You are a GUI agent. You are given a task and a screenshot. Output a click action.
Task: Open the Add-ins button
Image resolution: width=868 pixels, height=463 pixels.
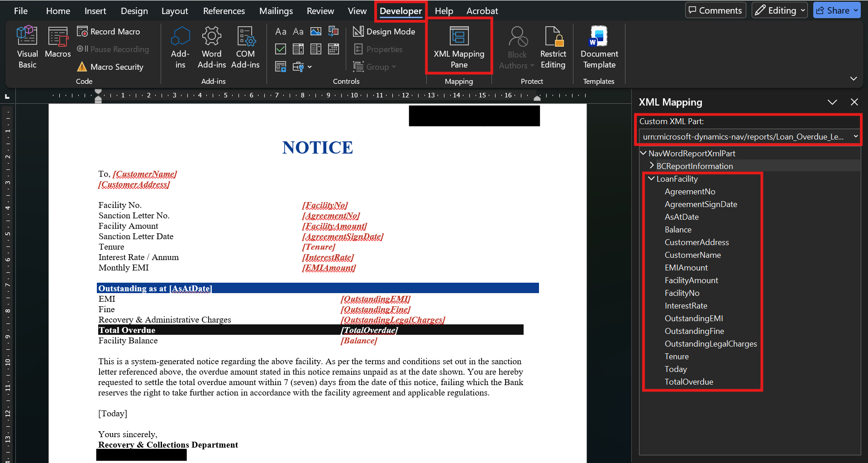180,47
